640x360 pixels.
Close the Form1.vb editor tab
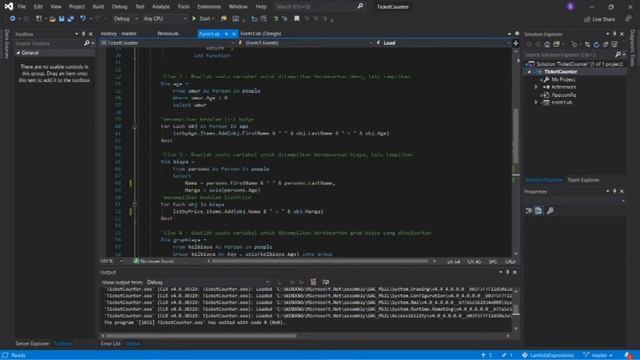(234, 34)
